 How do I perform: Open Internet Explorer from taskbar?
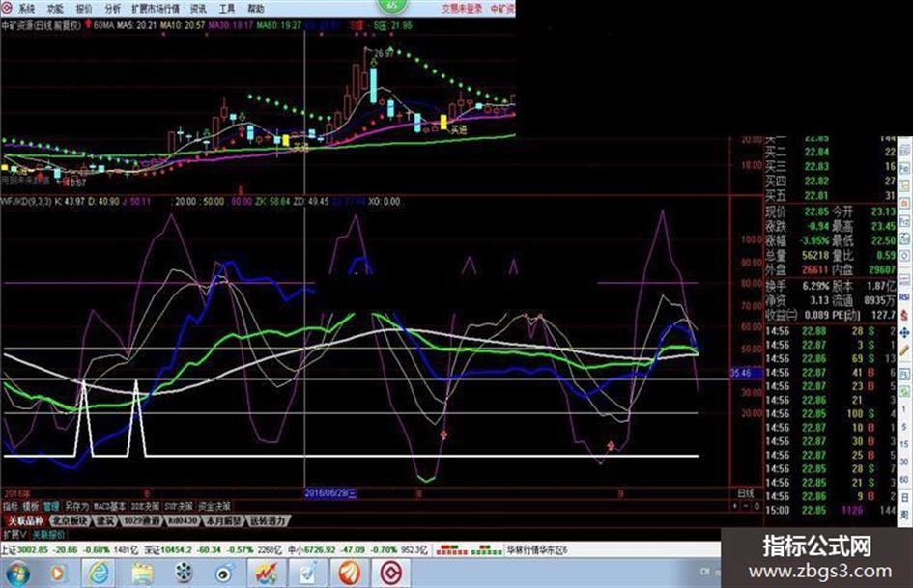(99, 574)
